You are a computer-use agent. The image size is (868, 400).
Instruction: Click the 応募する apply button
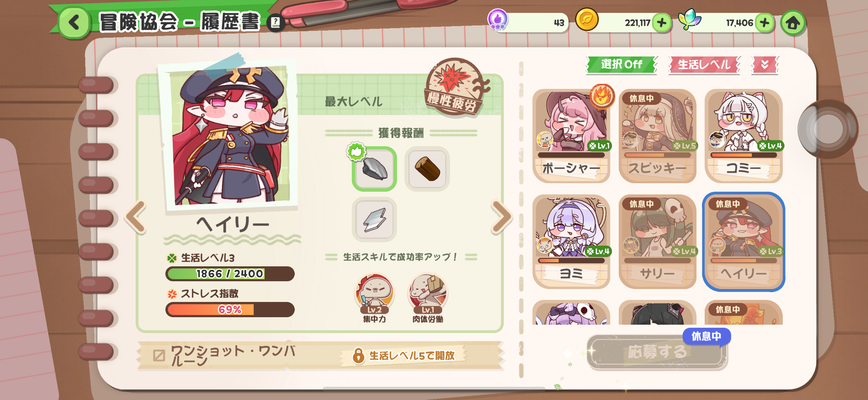click(657, 352)
